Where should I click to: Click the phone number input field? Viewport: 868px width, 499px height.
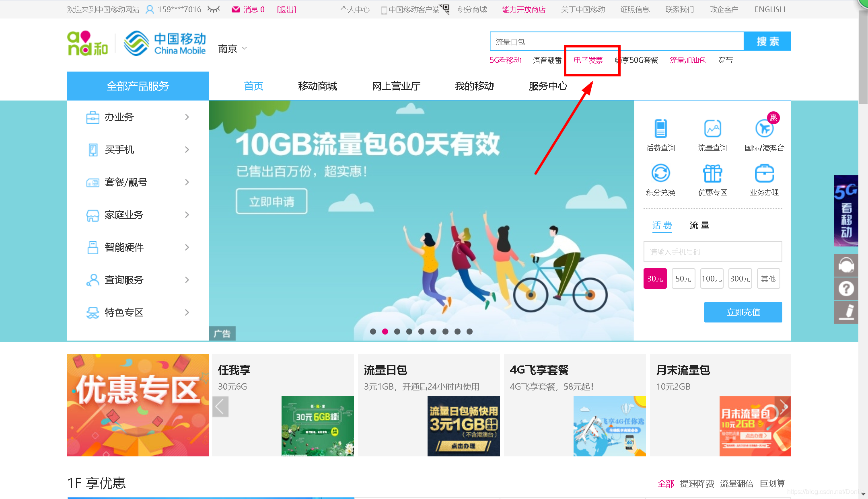pos(712,252)
